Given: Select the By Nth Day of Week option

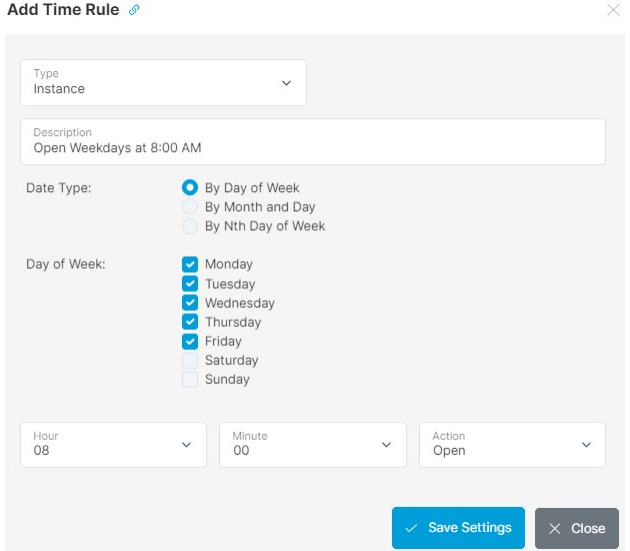Looking at the screenshot, I should click(x=190, y=226).
